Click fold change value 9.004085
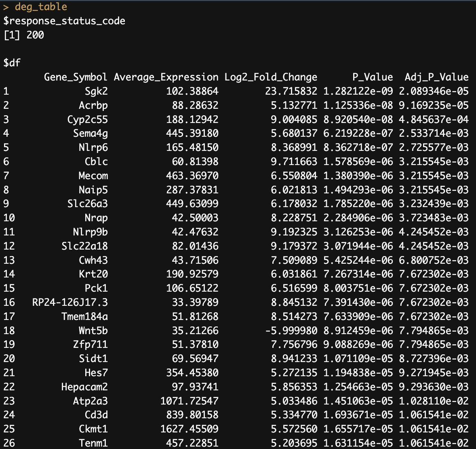The height and width of the screenshot is (449, 476). point(294,119)
